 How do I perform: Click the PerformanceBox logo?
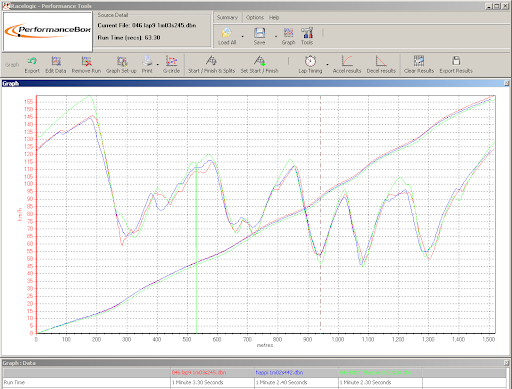coord(48,31)
